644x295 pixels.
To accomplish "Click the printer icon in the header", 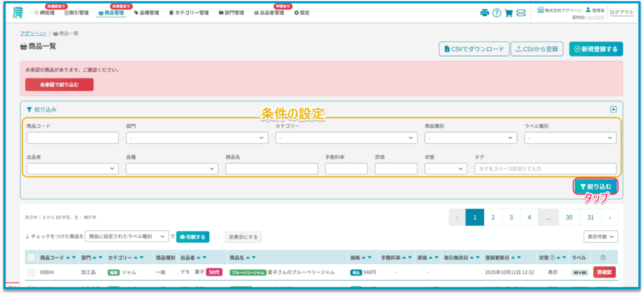I will click(x=484, y=13).
